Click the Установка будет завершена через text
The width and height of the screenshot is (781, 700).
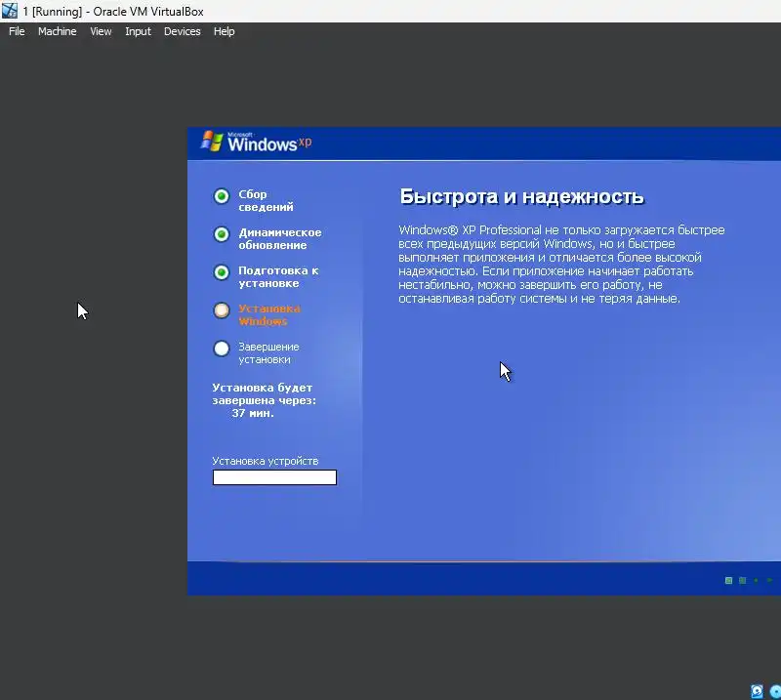(x=264, y=394)
